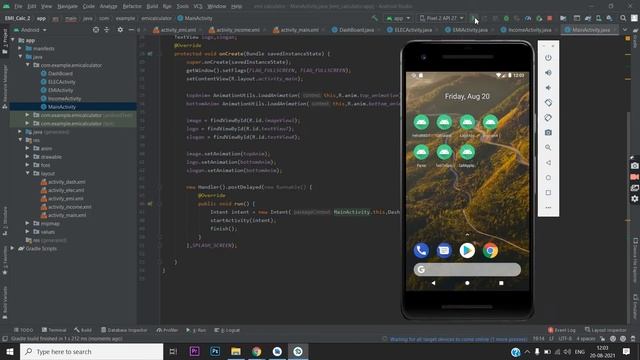Open the emulator extended controls (three dots)
This screenshot has width=640, height=360.
(548, 207)
